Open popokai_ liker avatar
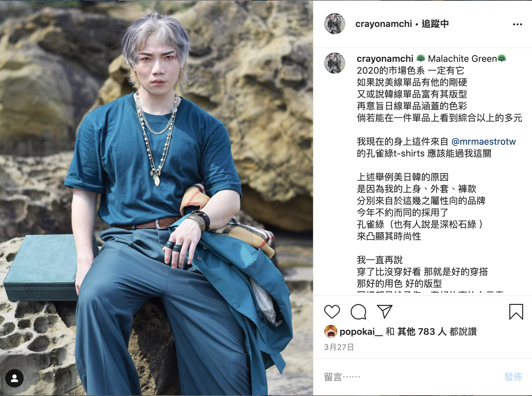 [330, 332]
